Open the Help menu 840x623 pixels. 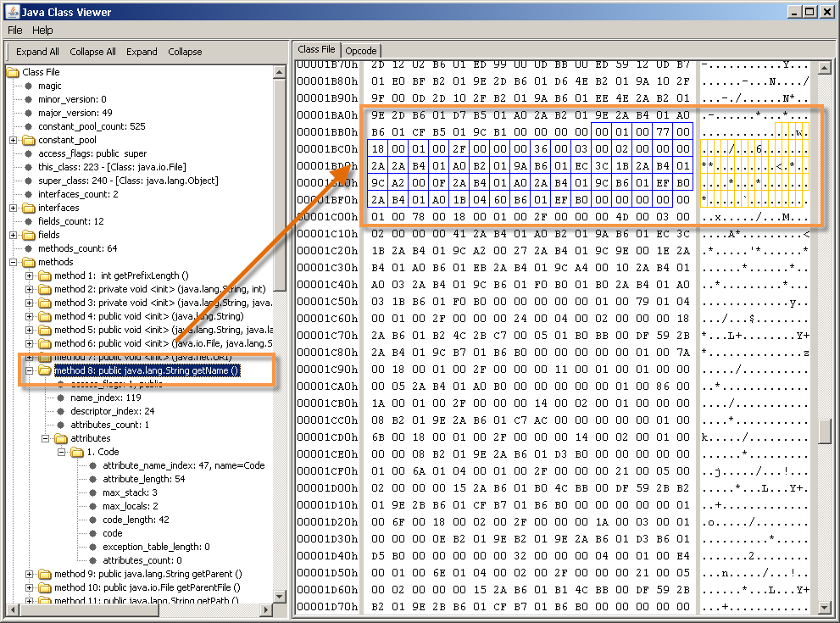coord(42,30)
